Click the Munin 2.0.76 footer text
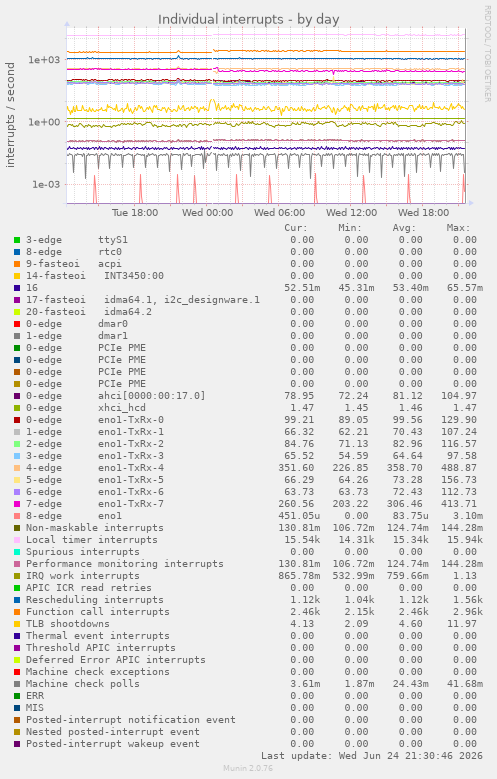497x779 pixels. point(248,769)
